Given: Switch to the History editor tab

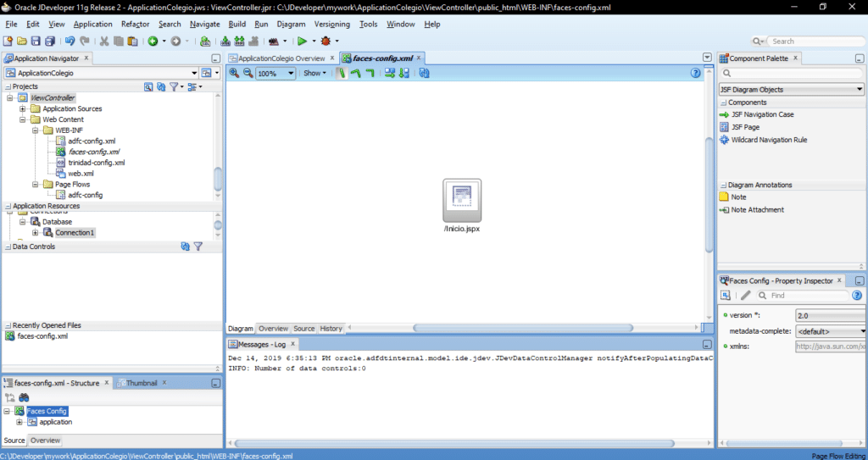Looking at the screenshot, I should click(331, 328).
